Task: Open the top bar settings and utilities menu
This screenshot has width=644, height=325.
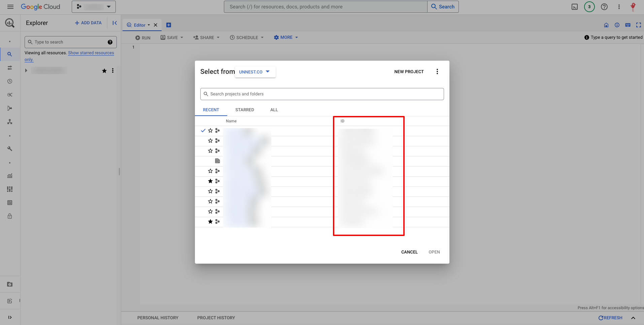Action: point(619,7)
